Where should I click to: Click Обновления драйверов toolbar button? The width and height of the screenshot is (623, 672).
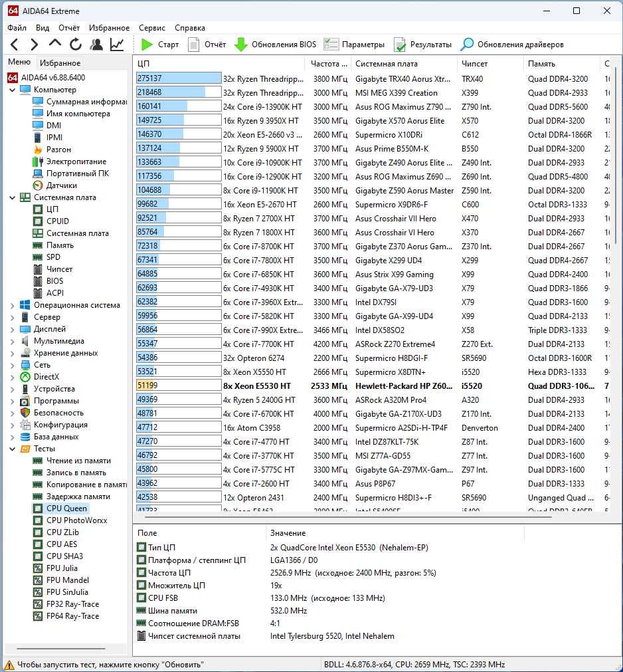pyautogui.click(x=512, y=44)
